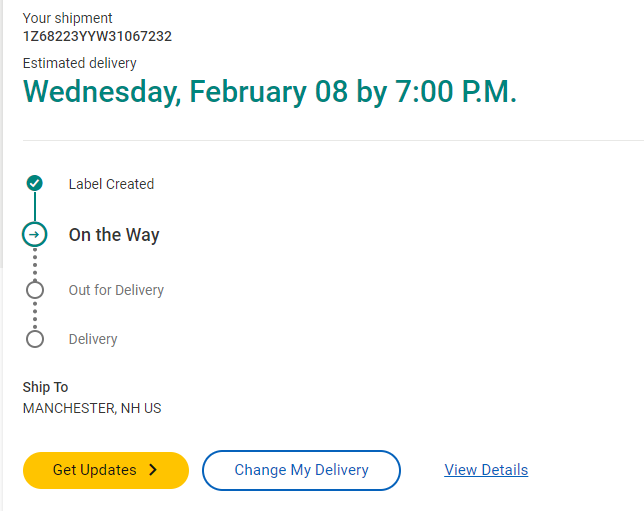Viewport: 644px width, 511px height.
Task: Click the Your shipment label
Action: [x=67, y=18]
